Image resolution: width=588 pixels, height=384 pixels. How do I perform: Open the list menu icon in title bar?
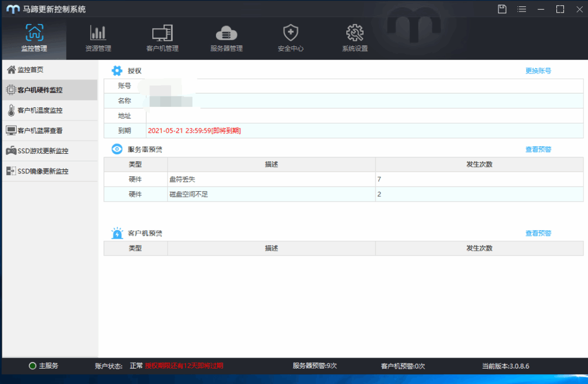click(521, 9)
